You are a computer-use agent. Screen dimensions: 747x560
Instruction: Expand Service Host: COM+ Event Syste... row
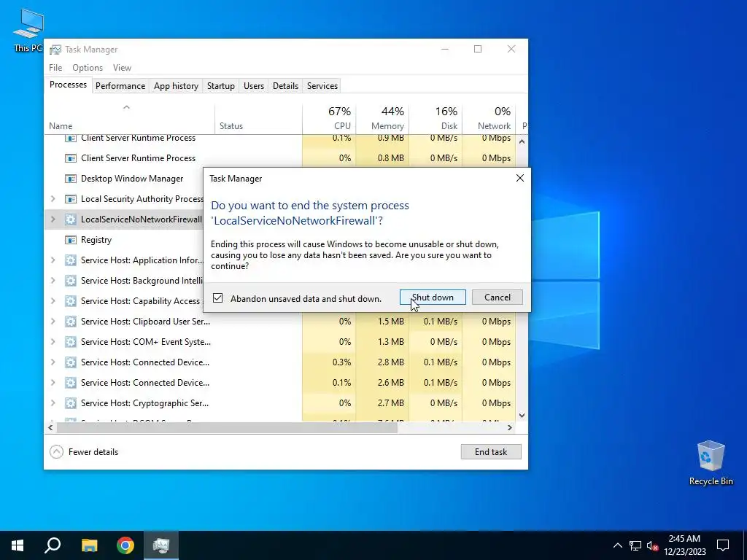pyautogui.click(x=53, y=342)
